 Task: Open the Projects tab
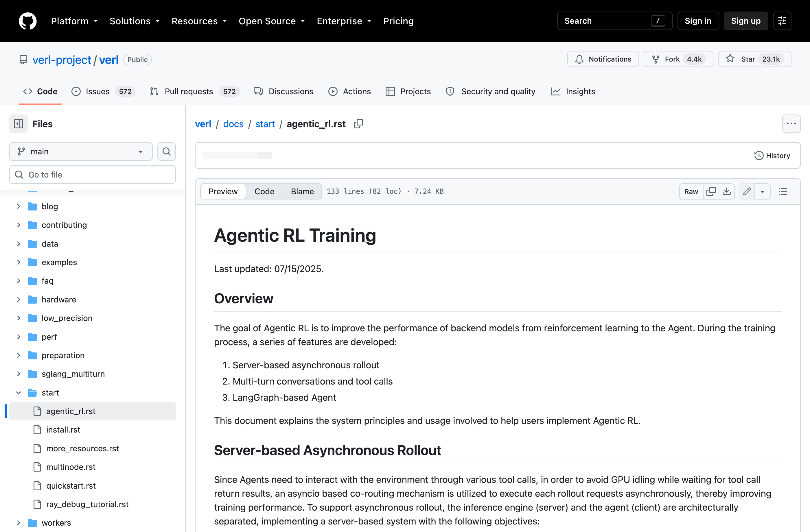pyautogui.click(x=408, y=91)
